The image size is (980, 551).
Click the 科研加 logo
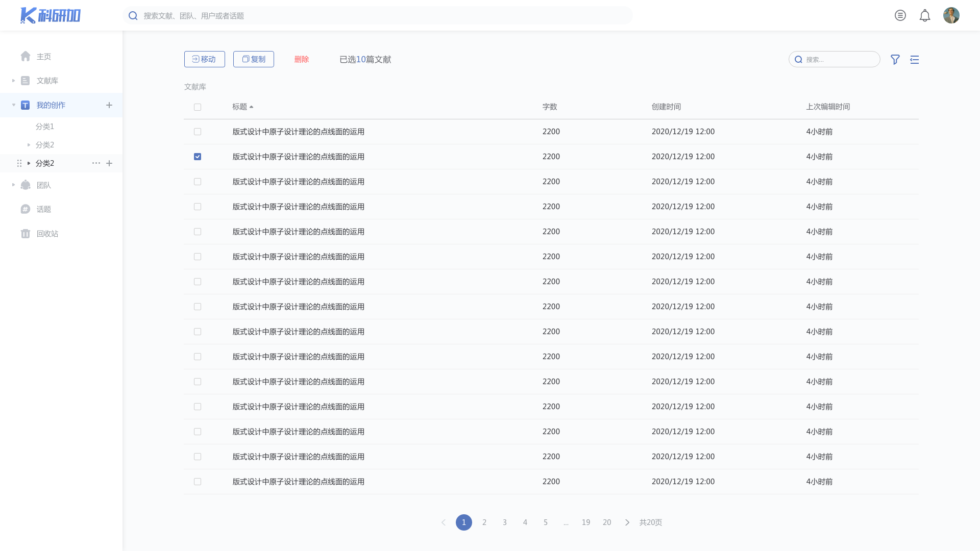(x=50, y=15)
